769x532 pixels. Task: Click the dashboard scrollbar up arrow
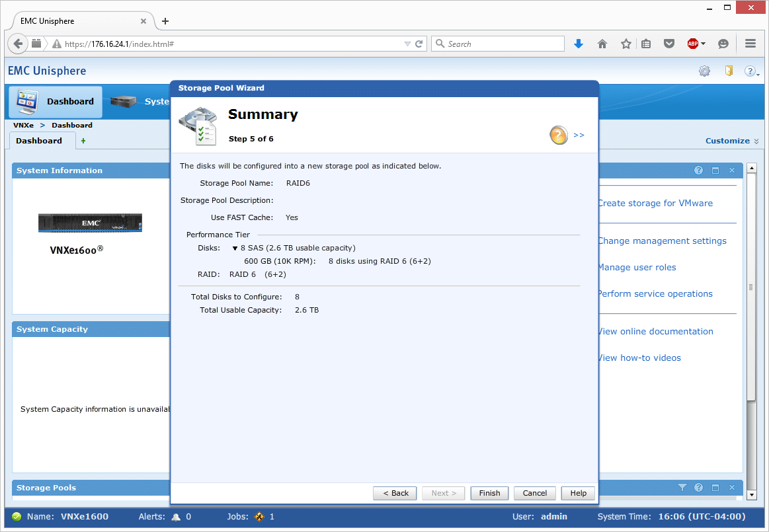(751, 168)
